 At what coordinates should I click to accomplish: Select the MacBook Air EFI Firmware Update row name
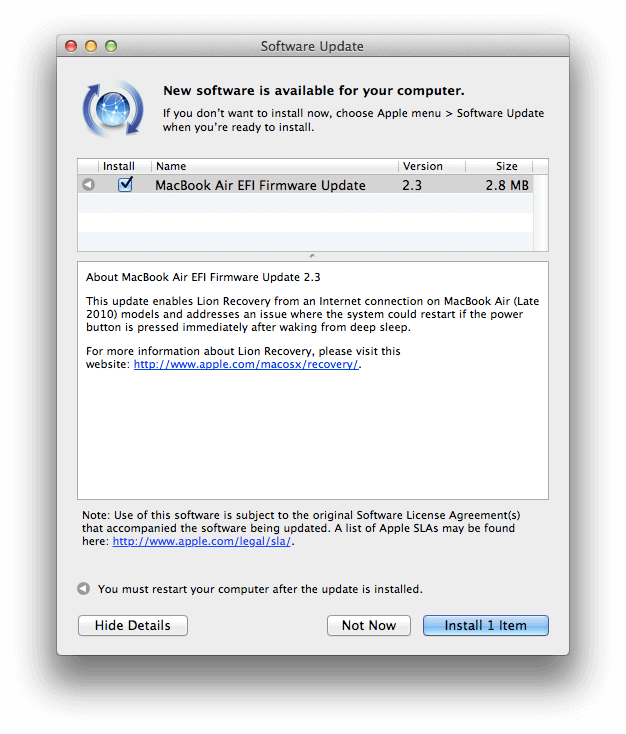tap(260, 185)
